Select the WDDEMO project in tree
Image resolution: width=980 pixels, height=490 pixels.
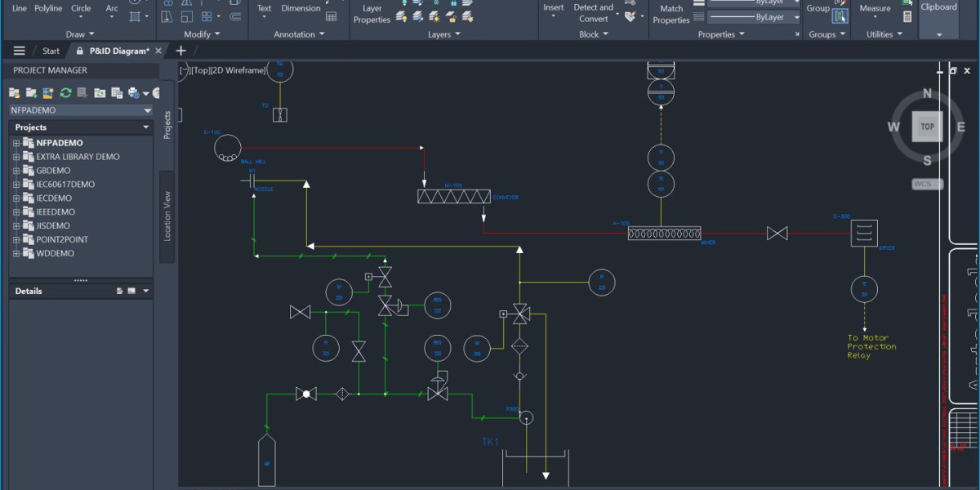coord(55,253)
